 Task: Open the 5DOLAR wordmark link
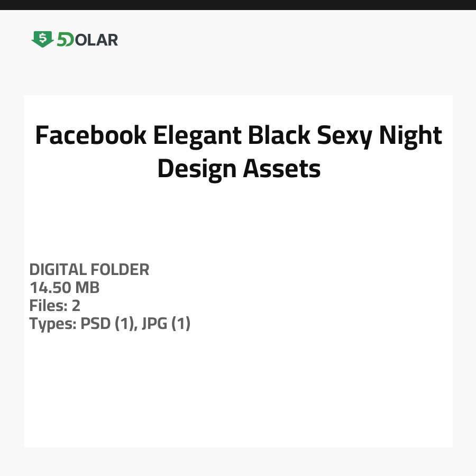(x=87, y=40)
